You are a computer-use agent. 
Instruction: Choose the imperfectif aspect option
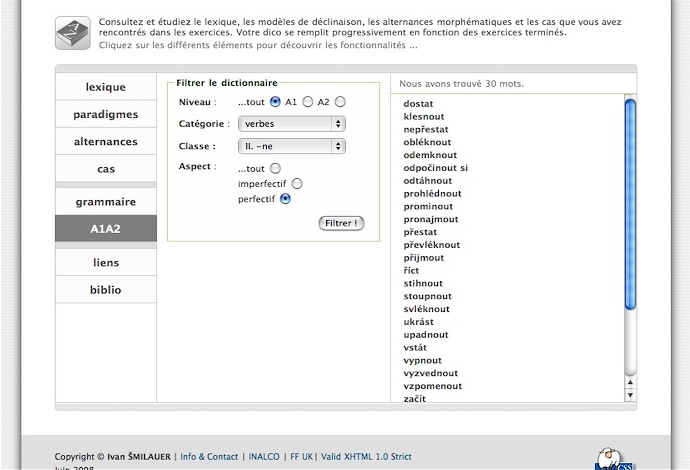click(x=297, y=184)
